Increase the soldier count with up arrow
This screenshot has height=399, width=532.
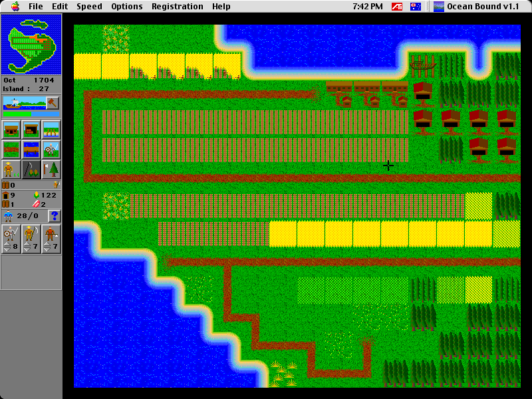7,245
